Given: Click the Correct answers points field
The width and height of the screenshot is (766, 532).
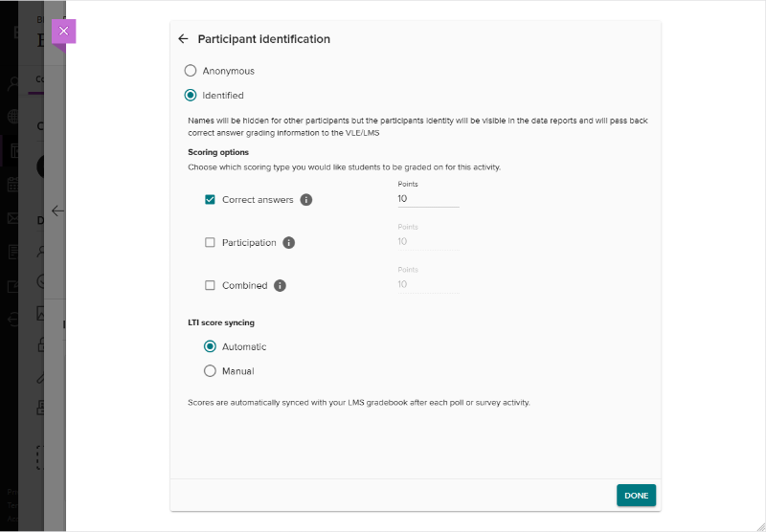Looking at the screenshot, I should point(427,199).
